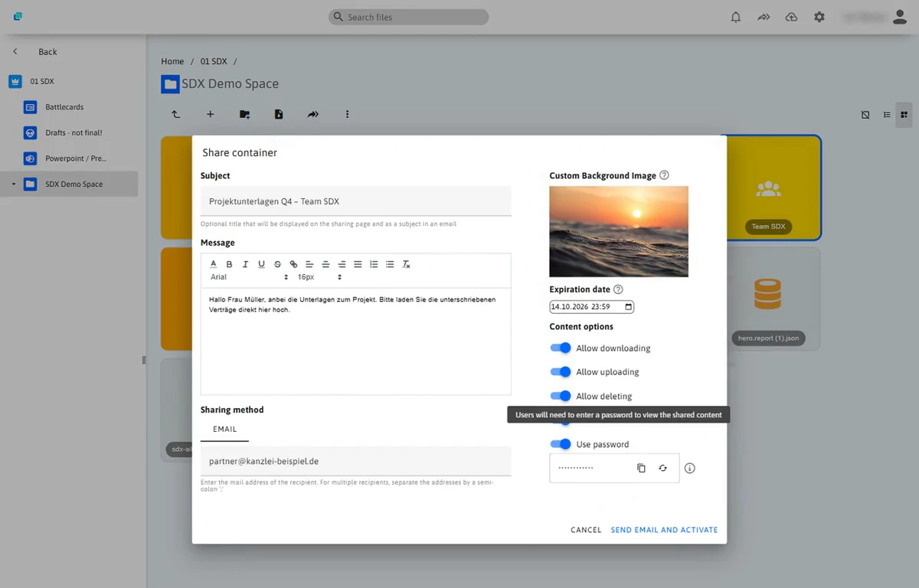Image resolution: width=919 pixels, height=588 pixels.
Task: Open the shares arrow icon in the top bar
Action: (x=764, y=17)
